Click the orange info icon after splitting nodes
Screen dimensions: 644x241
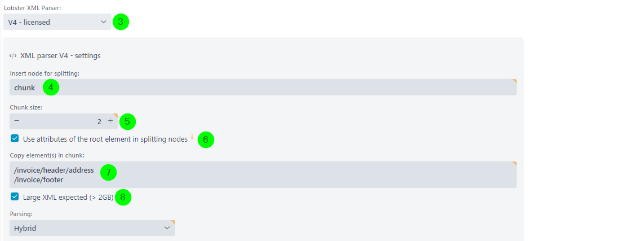pos(192,137)
